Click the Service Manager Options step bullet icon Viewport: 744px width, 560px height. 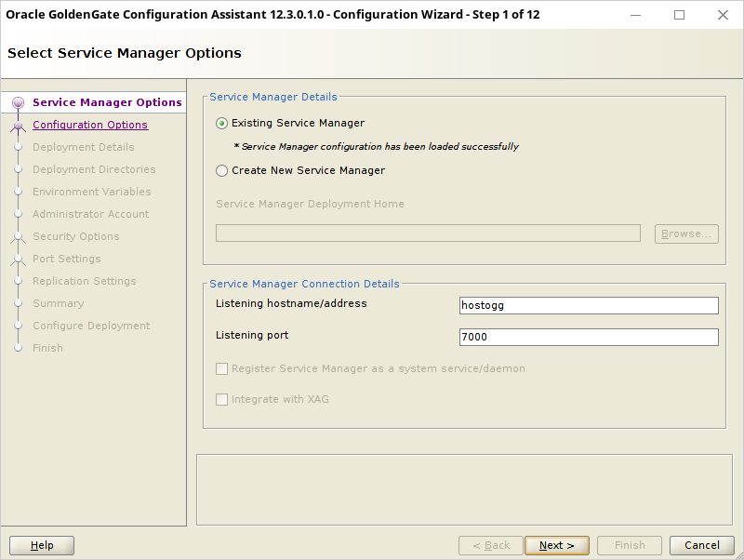(18, 102)
